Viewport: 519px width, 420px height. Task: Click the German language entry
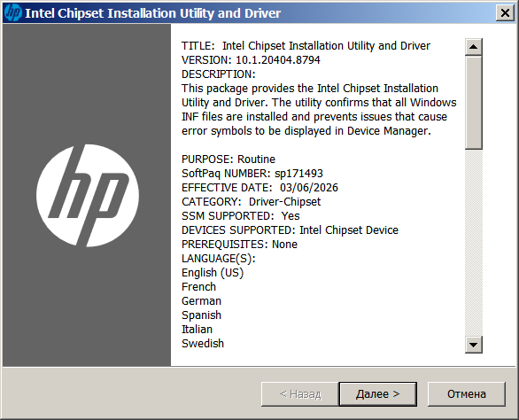tap(201, 301)
